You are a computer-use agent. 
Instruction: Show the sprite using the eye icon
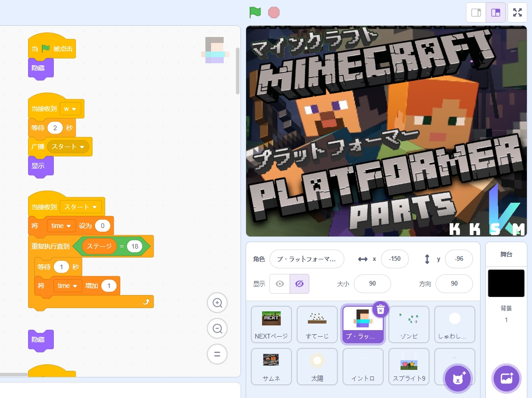(x=280, y=284)
